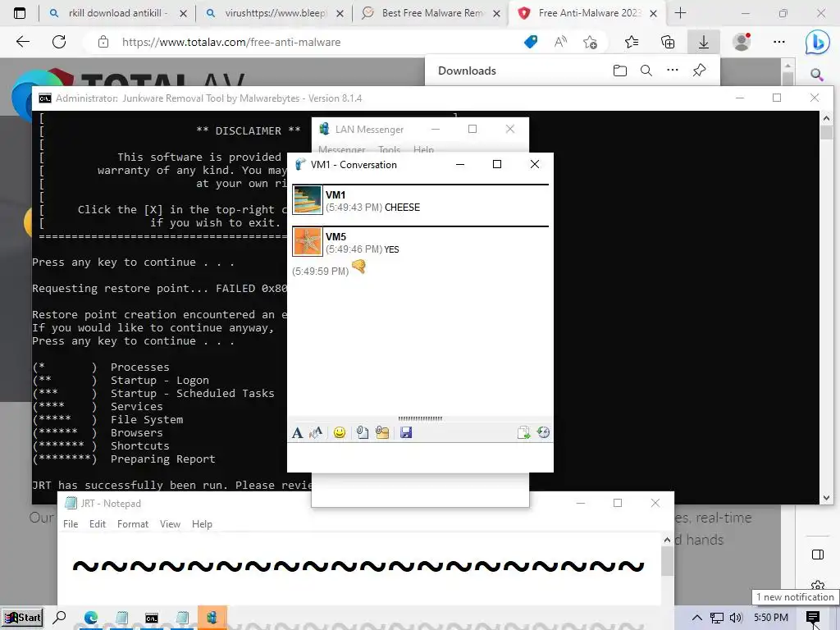Open Edge profile avatar

(742, 42)
